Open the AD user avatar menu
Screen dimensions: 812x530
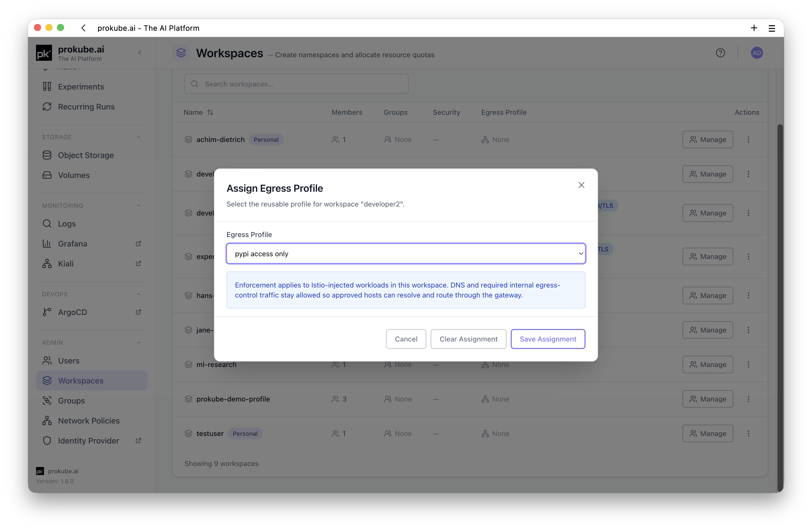point(757,53)
